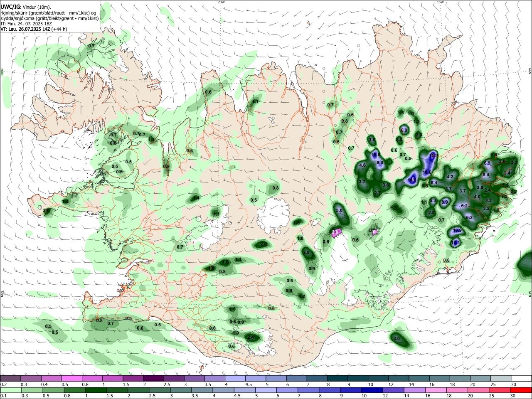Select the 3.9 precipitation value
This screenshot has width=532, height=399.
[480, 187]
